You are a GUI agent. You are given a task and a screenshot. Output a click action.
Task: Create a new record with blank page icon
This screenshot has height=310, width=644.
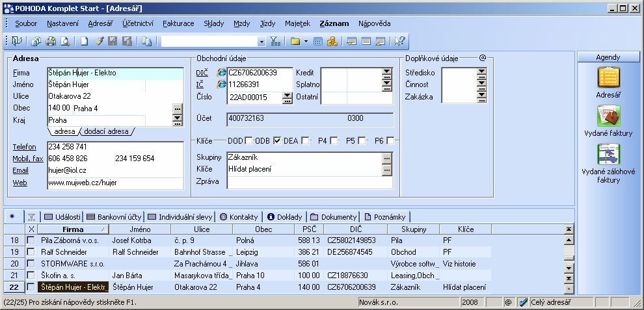coord(84,41)
